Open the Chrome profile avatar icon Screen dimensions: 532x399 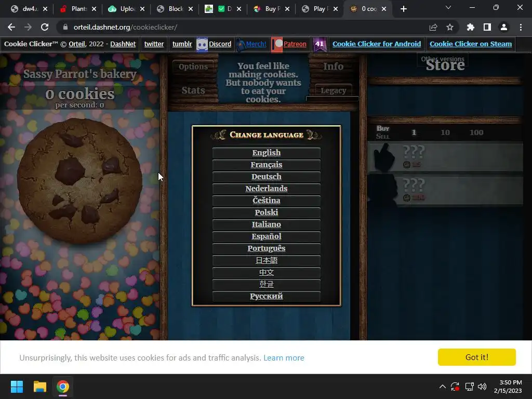pos(503,27)
